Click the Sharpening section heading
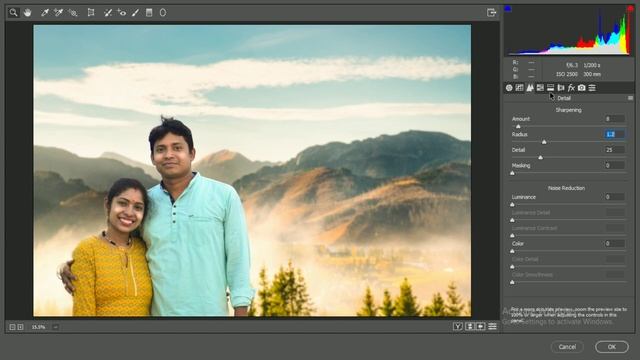 click(x=568, y=110)
